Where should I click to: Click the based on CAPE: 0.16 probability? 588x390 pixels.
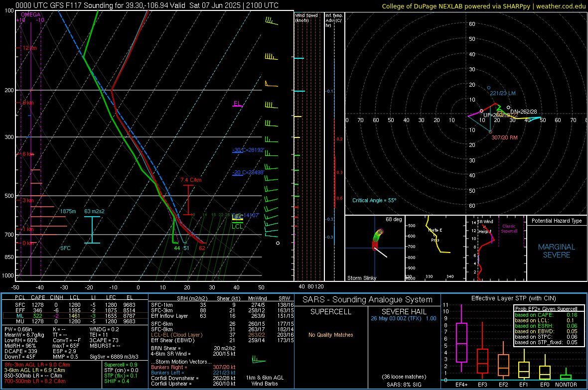click(x=546, y=315)
